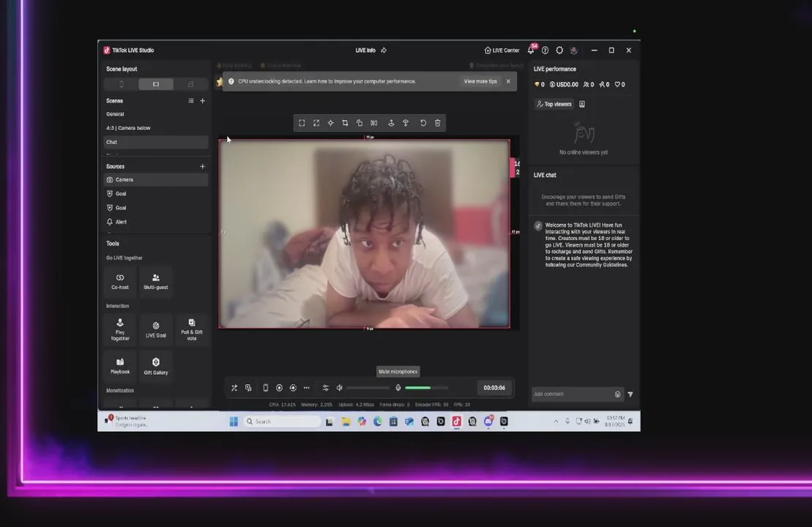
Task: Select the portrait scene layout icon
Action: click(122, 84)
